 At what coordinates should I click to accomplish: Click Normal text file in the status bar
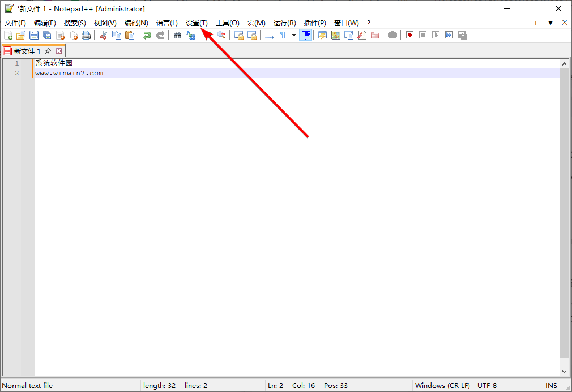[27, 385]
